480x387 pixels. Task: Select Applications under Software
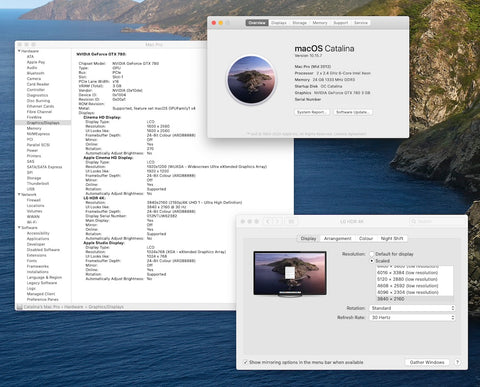pos(38,239)
